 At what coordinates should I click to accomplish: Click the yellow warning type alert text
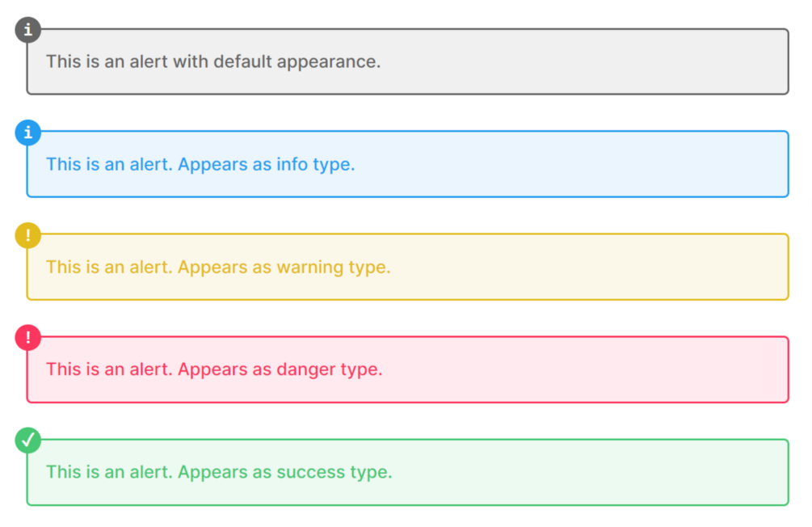click(218, 267)
